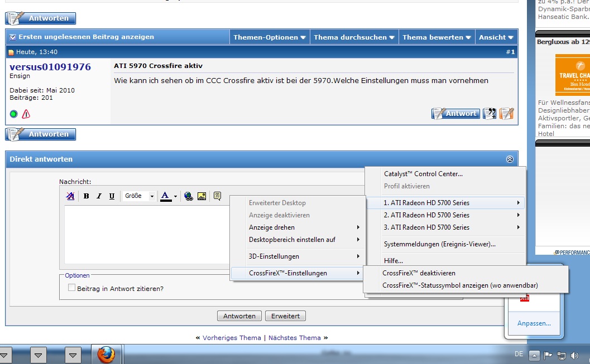Click the network tray icon
590x364 pixels.
562,355
